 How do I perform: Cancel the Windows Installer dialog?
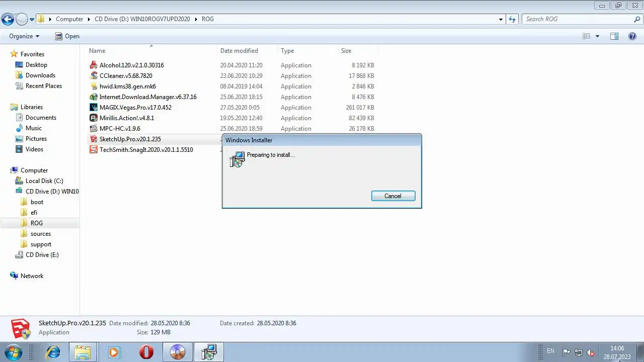[393, 196]
